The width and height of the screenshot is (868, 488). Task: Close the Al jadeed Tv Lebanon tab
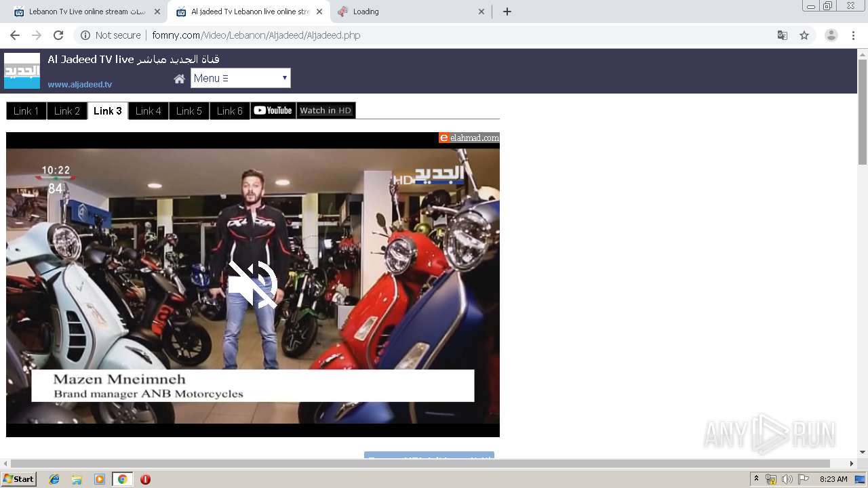click(x=319, y=12)
